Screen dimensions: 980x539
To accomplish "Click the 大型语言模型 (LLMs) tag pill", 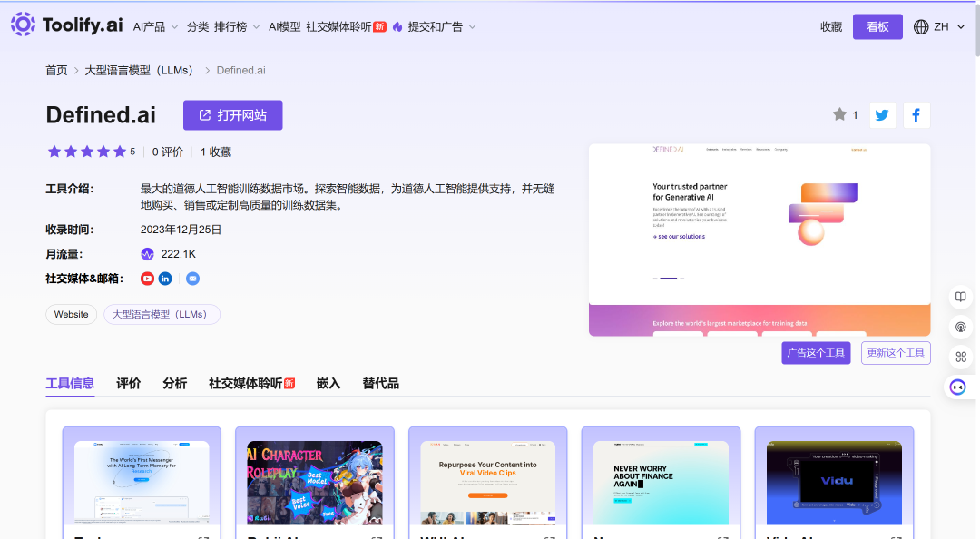I will [162, 315].
